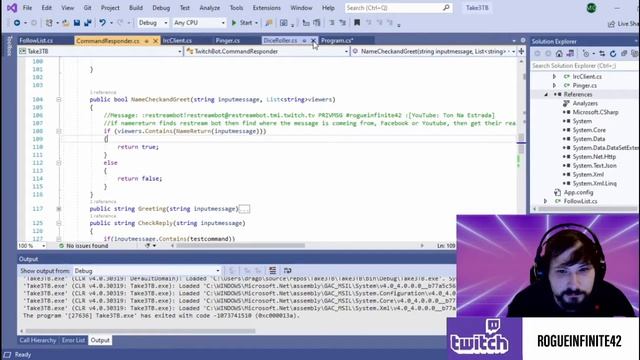Image resolution: width=640 pixels, height=360 pixels.
Task: Switch to the Call Hierarchy tab
Action: (38, 340)
